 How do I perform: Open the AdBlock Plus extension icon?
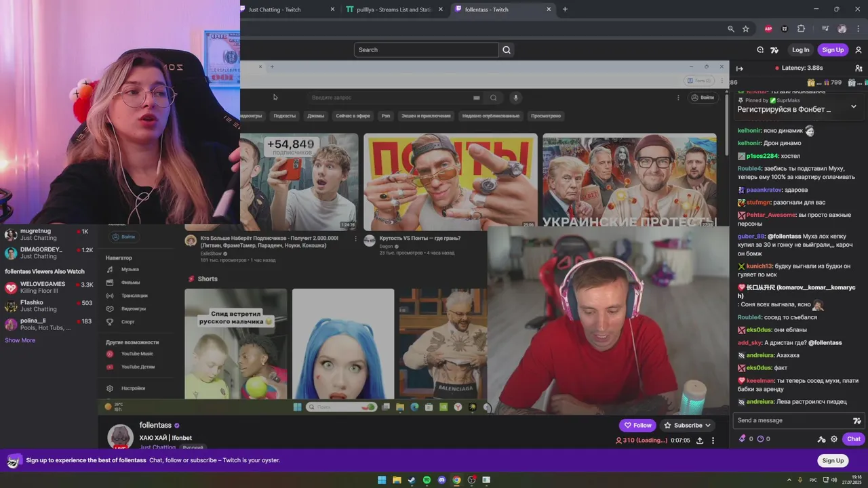(x=768, y=29)
